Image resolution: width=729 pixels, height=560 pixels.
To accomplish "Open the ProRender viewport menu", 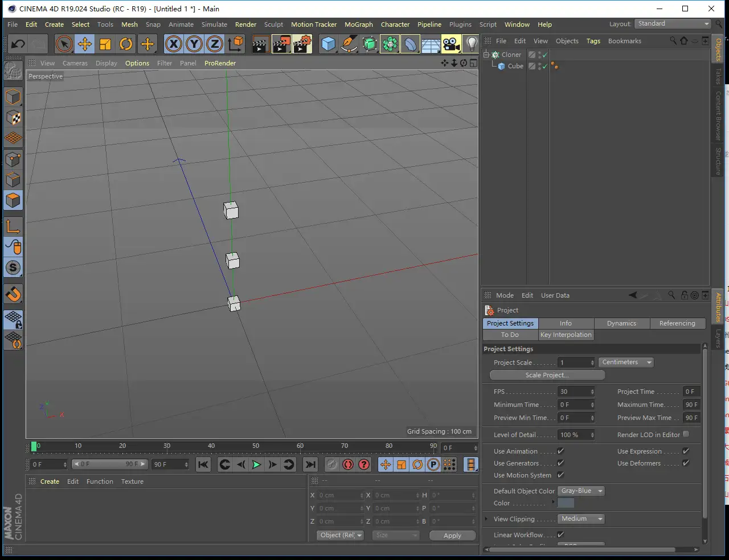I will (220, 63).
